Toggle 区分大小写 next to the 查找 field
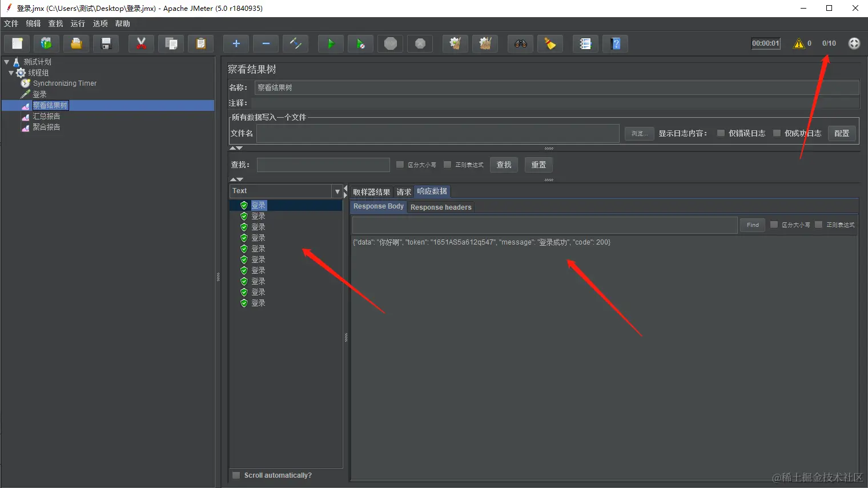The image size is (868, 488). pos(400,165)
